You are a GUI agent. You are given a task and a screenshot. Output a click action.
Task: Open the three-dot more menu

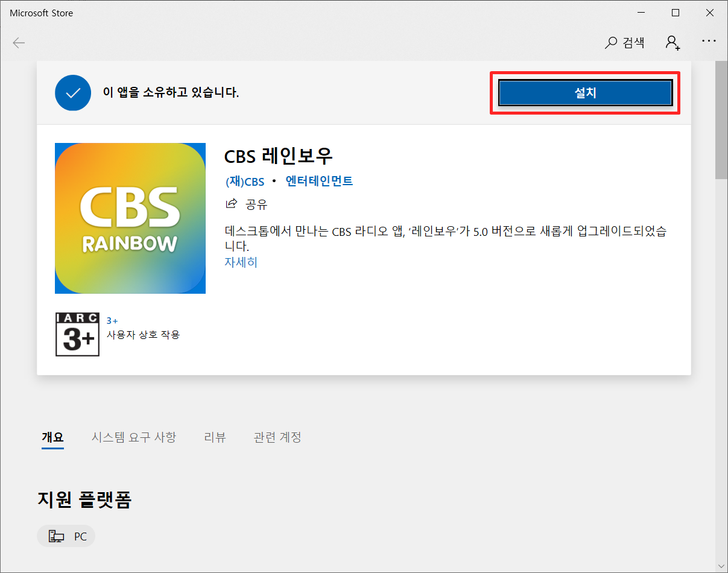709,42
